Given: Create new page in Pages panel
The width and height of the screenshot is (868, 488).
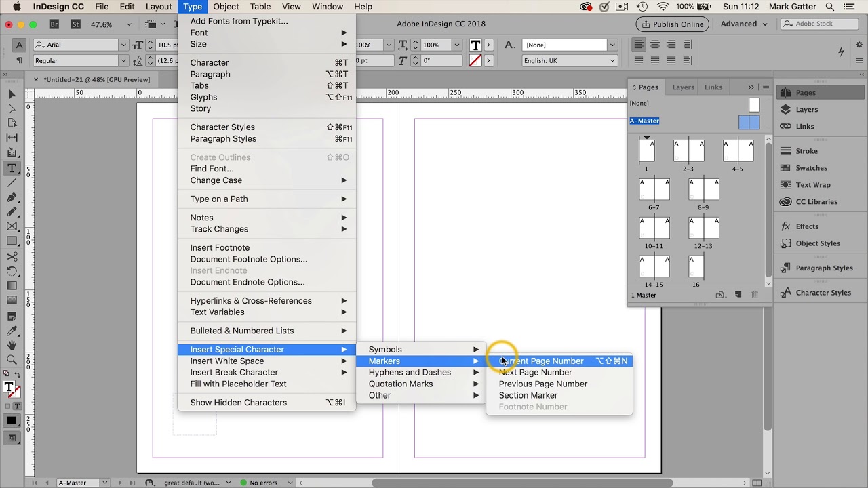Looking at the screenshot, I should click(738, 295).
